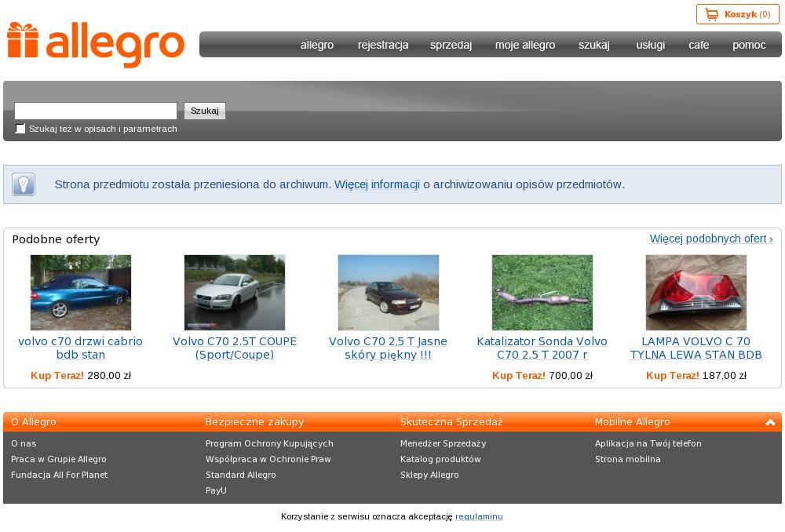The image size is (785, 532).
Task: Click the Allegro logo
Action: (x=96, y=45)
